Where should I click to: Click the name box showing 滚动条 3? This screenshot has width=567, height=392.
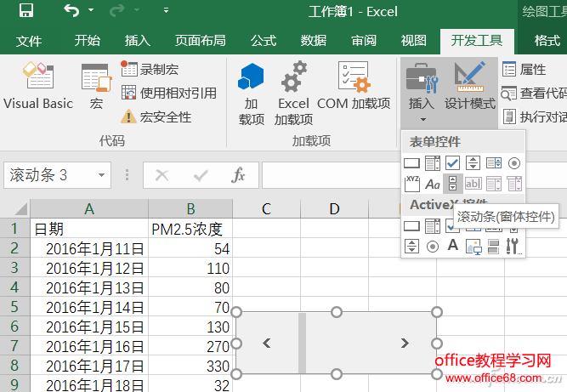coord(58,175)
